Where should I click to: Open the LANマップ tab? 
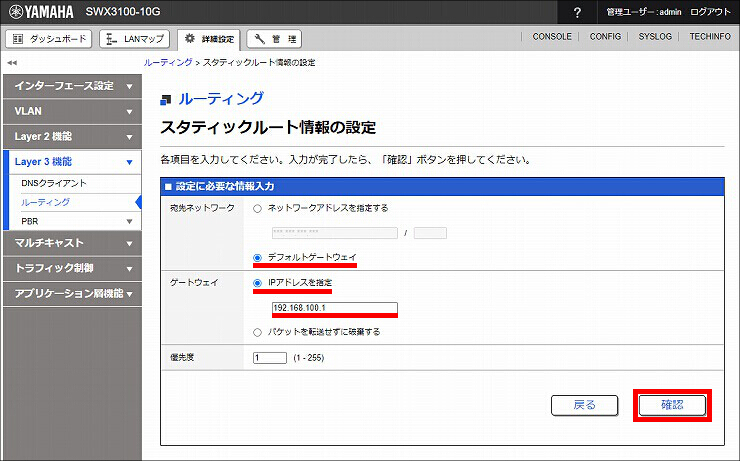click(135, 39)
